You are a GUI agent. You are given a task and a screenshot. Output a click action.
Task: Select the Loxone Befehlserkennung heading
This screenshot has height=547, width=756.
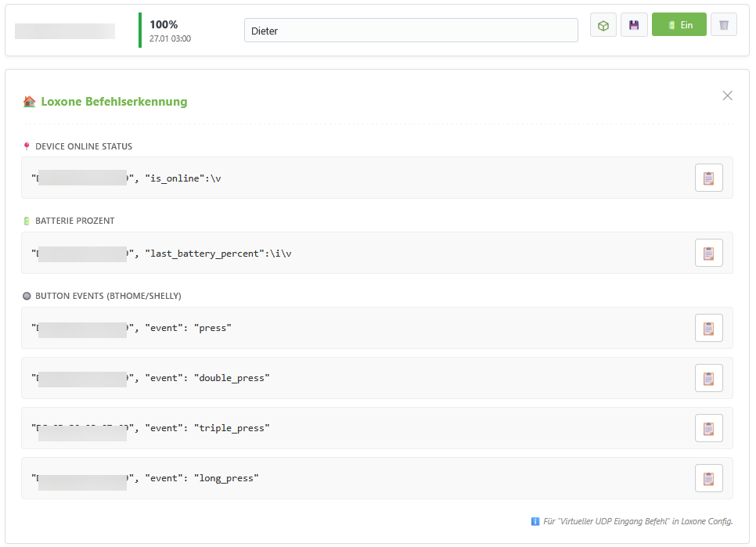[x=113, y=102]
